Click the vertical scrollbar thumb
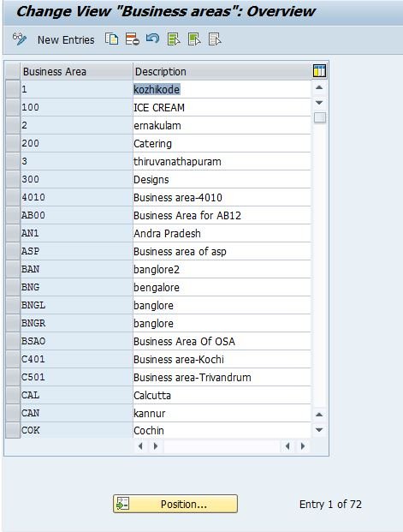 point(320,117)
